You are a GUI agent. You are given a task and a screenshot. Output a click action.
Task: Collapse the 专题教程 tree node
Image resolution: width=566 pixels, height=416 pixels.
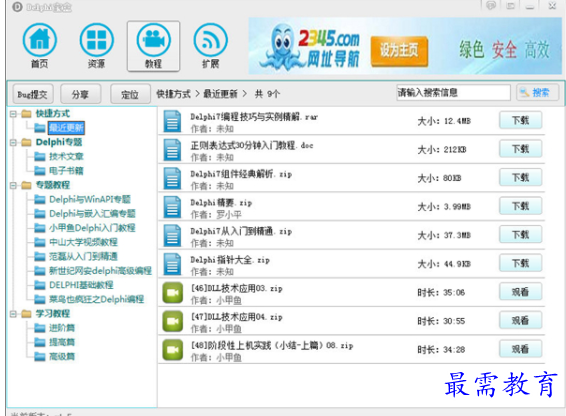coord(13,186)
